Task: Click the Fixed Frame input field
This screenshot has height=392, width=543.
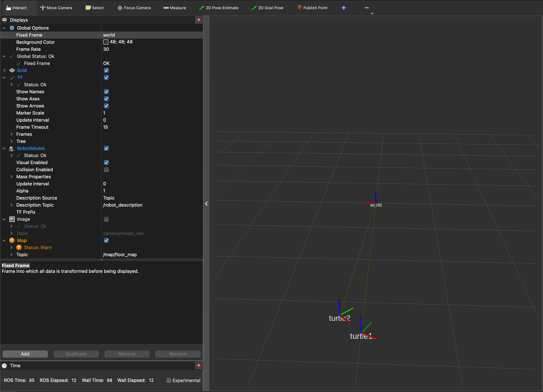Action: coord(150,35)
